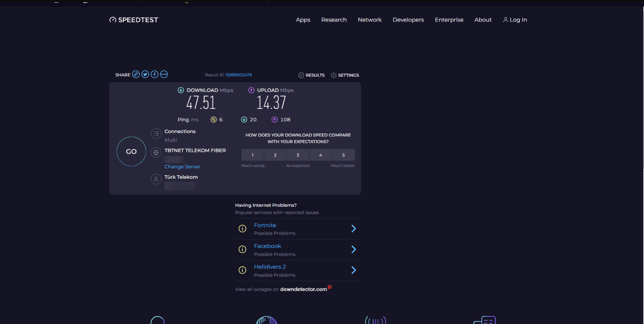Rate download speed 3, as expected

point(298,155)
